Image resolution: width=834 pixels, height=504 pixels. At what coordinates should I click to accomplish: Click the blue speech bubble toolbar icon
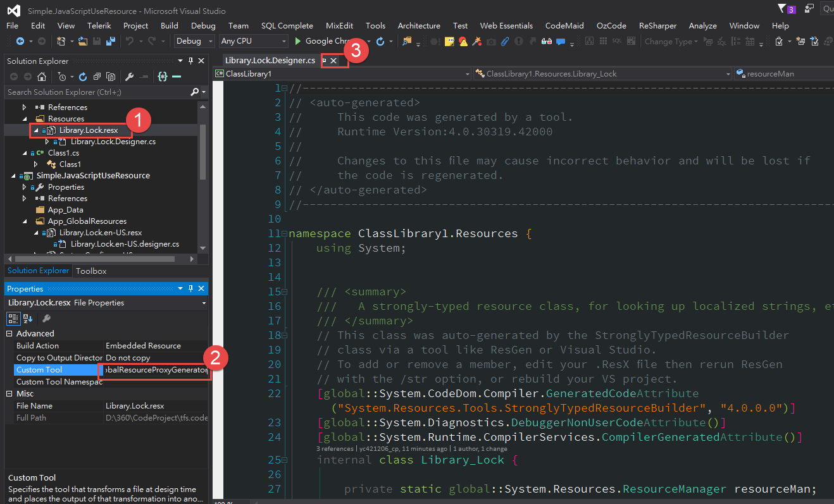coord(561,41)
